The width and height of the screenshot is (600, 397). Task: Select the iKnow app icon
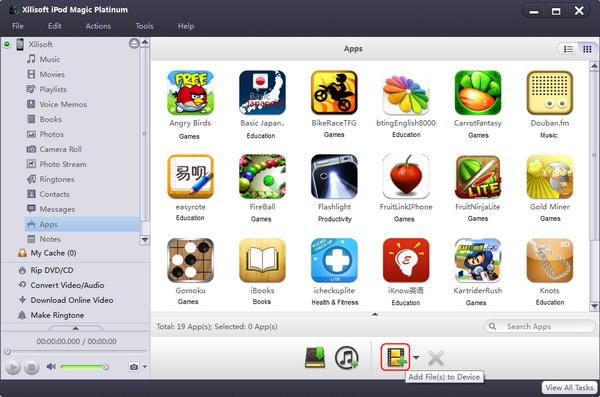(x=406, y=260)
